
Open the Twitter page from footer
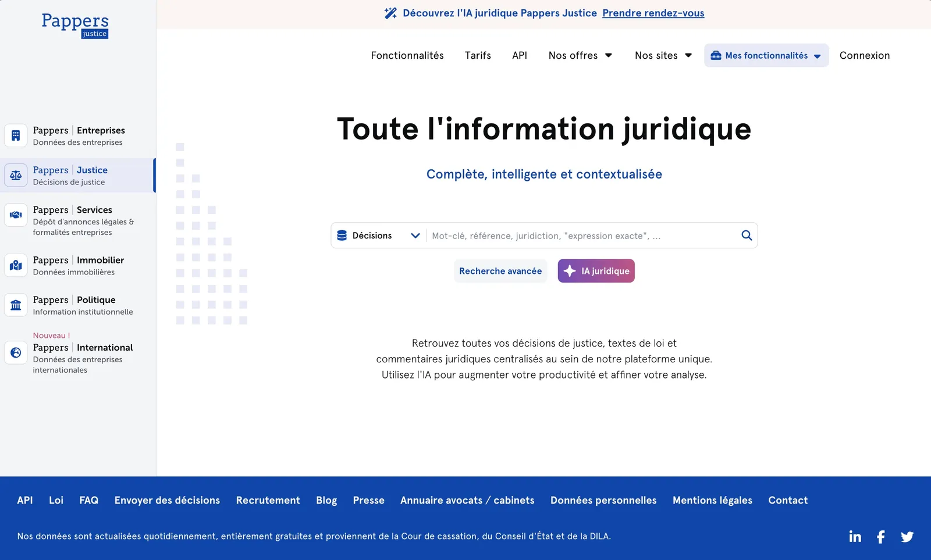[x=907, y=537]
